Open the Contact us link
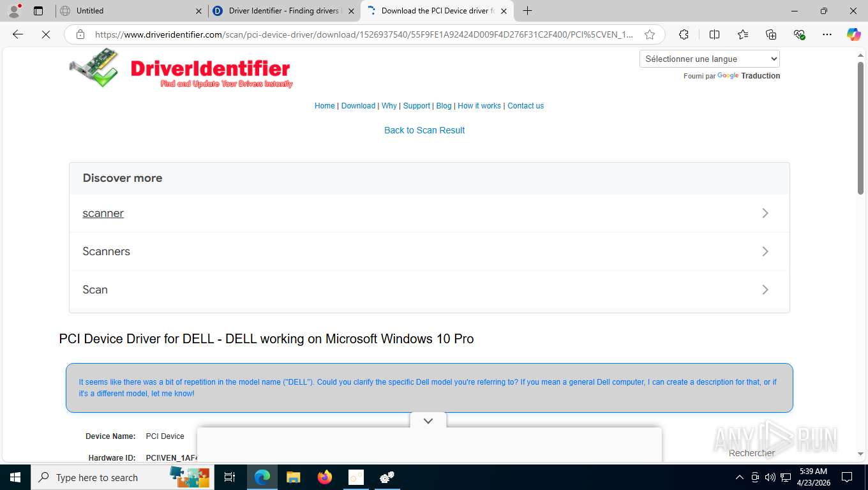Screen dimensions: 868x490 (x=525, y=106)
